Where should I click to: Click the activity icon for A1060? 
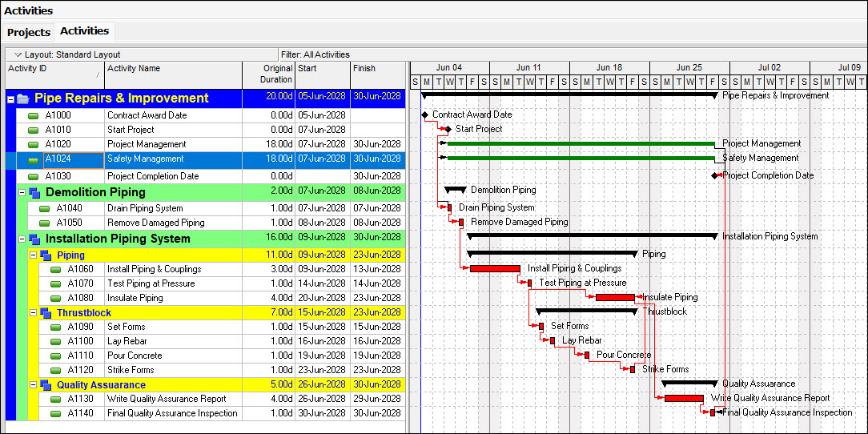55,270
